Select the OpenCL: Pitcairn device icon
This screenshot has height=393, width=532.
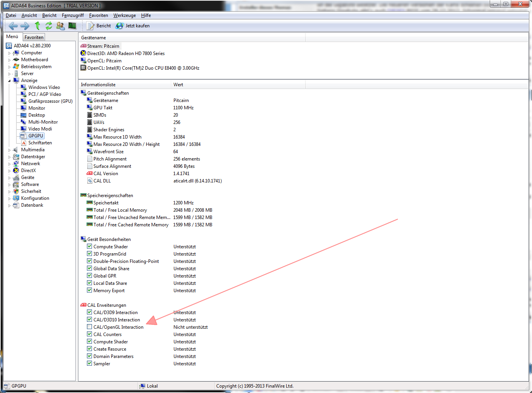click(x=83, y=60)
